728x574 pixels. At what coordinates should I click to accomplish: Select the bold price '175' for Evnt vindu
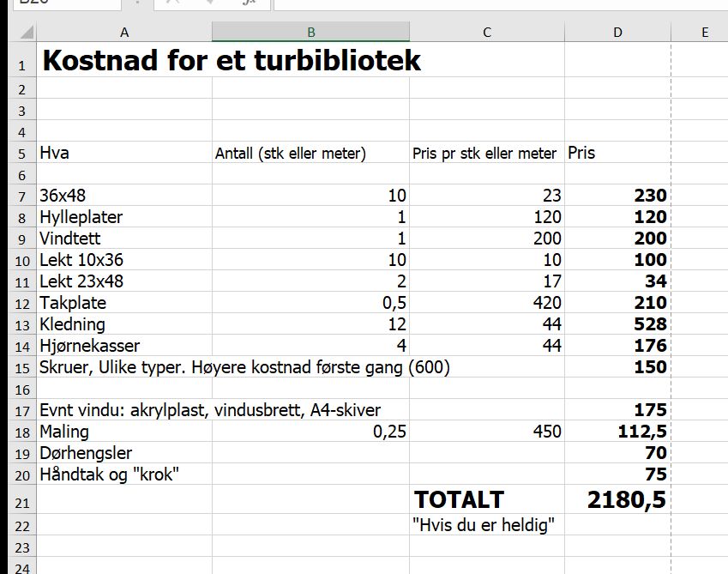coord(617,410)
